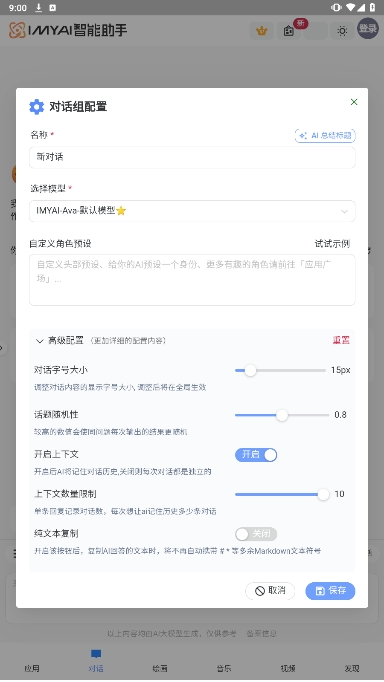Screen dimensions: 384x682
Task: Click AI 总结标题 sparkle button
Action: (x=325, y=136)
